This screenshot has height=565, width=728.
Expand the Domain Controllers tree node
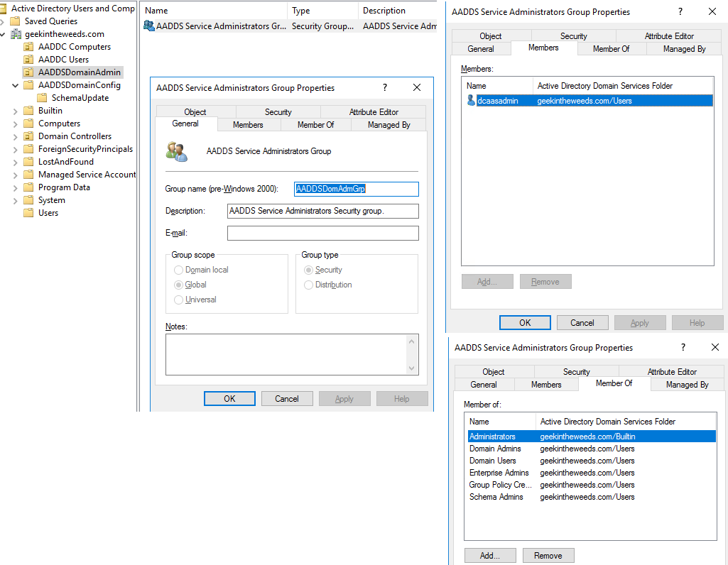[x=15, y=136]
